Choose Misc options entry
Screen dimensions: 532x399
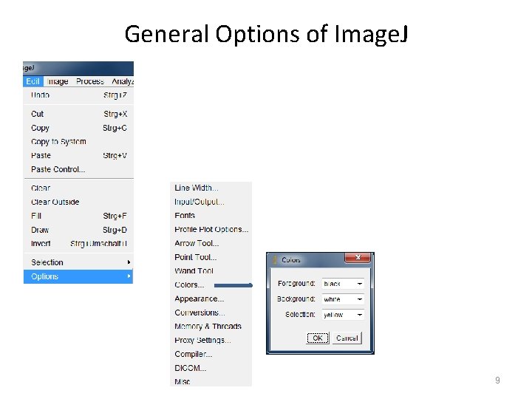click(211, 381)
